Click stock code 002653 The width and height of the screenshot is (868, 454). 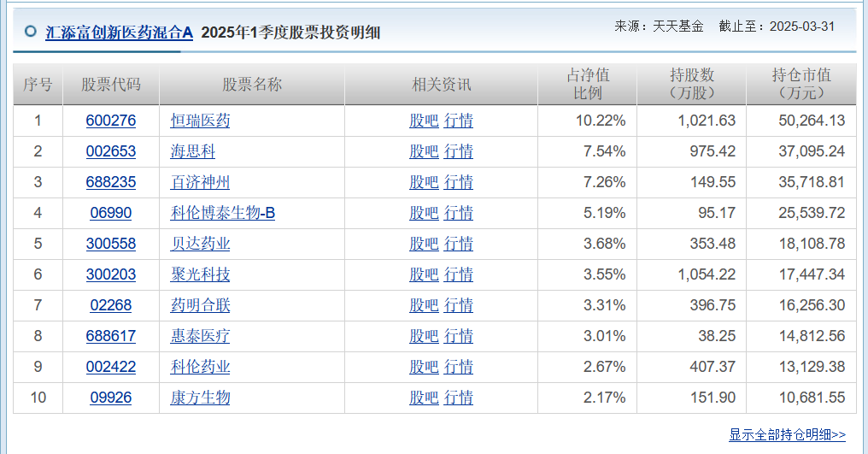pos(111,151)
